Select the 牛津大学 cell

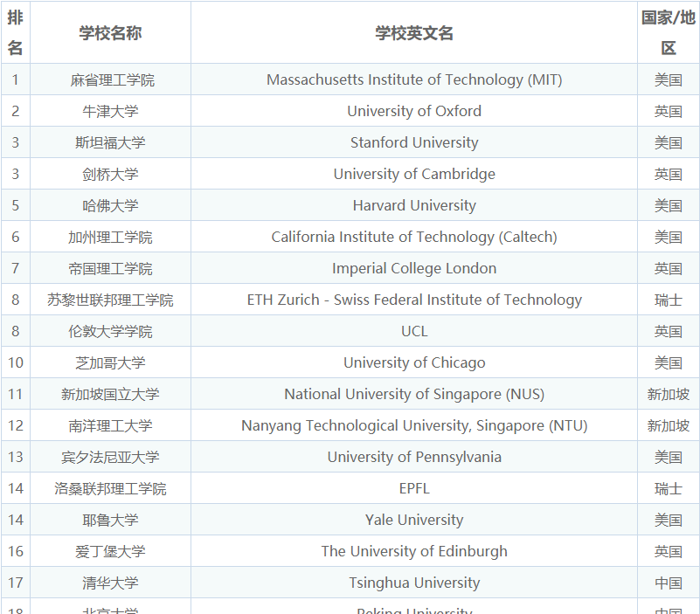tap(110, 111)
